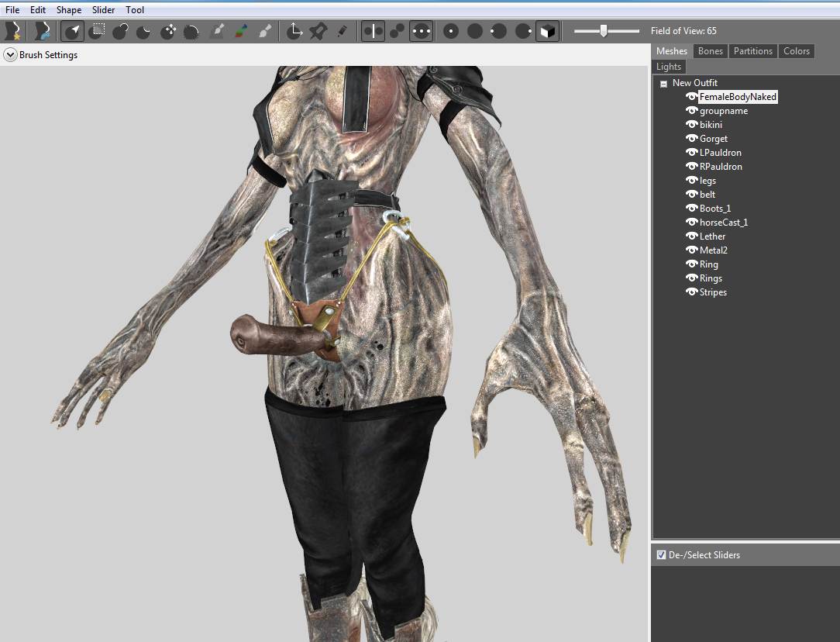Pick the Move brush tool
This screenshot has width=840, height=642.
168,31
